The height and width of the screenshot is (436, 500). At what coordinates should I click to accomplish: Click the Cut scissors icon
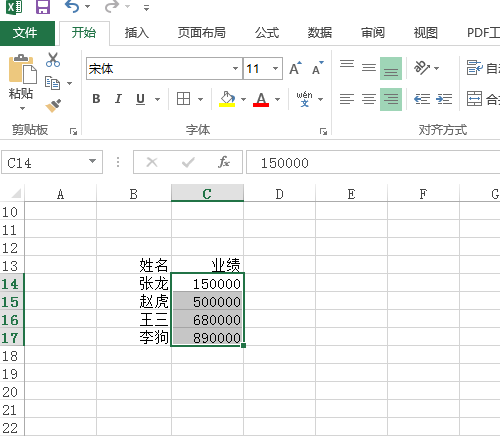pyautogui.click(x=53, y=60)
